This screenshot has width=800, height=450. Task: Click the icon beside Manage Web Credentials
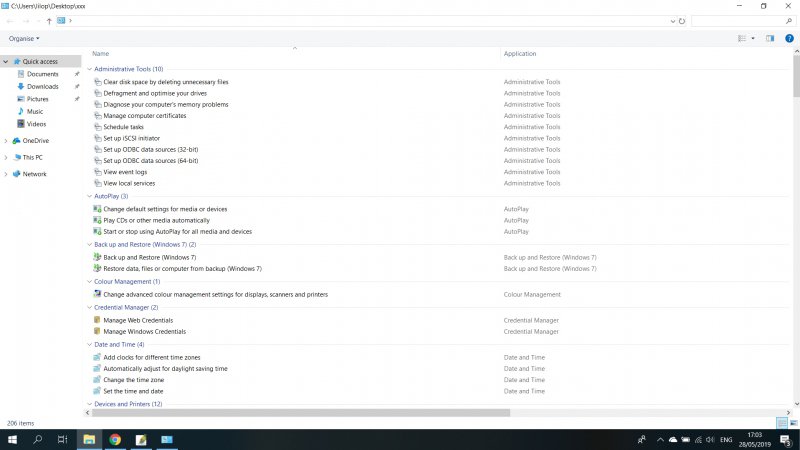click(97, 320)
